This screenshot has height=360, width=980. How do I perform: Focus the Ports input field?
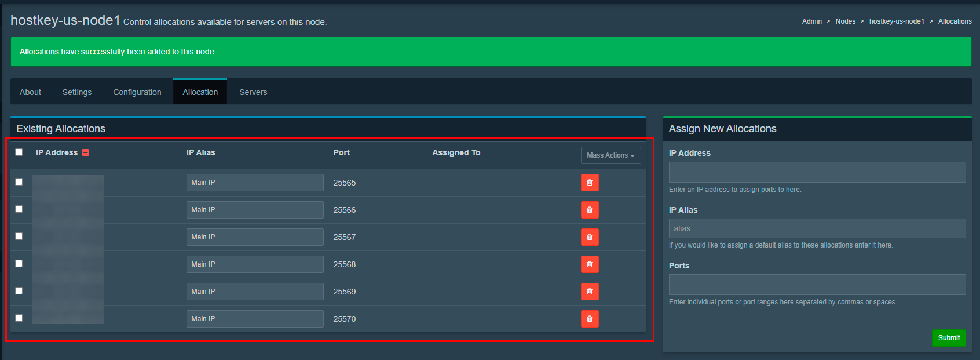pyautogui.click(x=817, y=285)
